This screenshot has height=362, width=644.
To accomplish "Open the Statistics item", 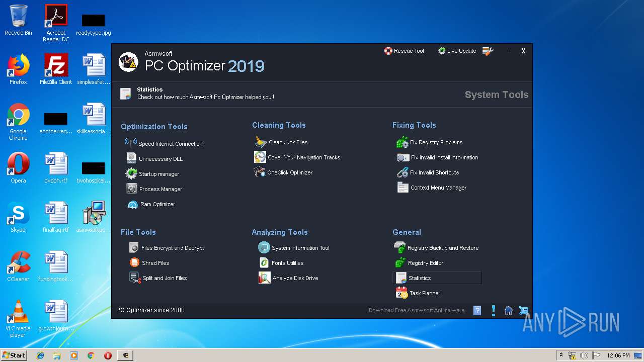I will (x=437, y=278).
